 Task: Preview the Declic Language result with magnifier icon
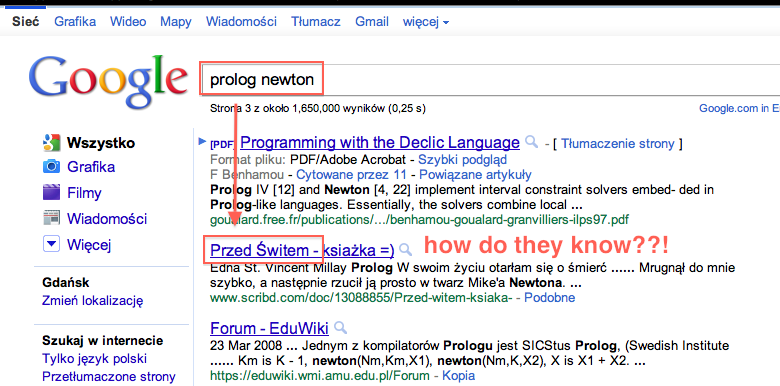coord(531,142)
